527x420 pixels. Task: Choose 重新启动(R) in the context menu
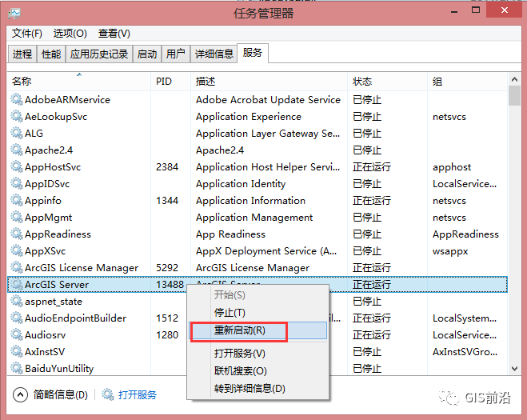point(258,330)
